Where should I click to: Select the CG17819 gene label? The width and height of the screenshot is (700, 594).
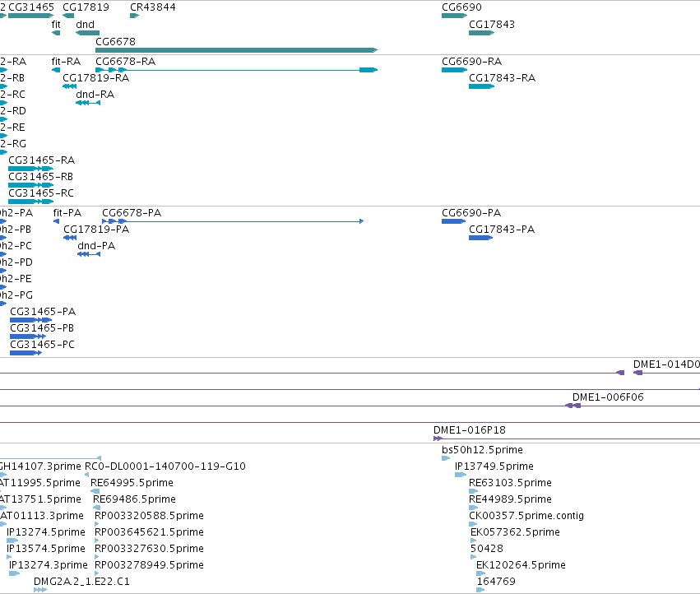[x=86, y=7]
